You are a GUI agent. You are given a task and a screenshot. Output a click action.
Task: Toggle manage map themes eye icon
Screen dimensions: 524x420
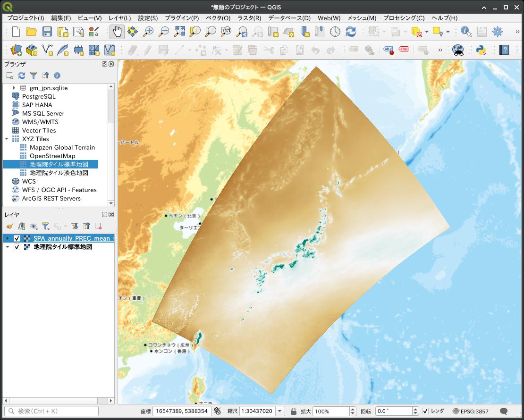pos(34,226)
